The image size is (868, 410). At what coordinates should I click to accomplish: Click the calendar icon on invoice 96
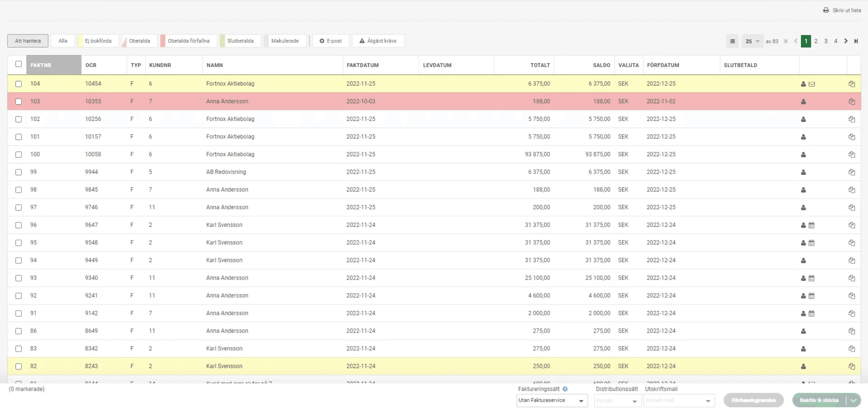tap(812, 225)
